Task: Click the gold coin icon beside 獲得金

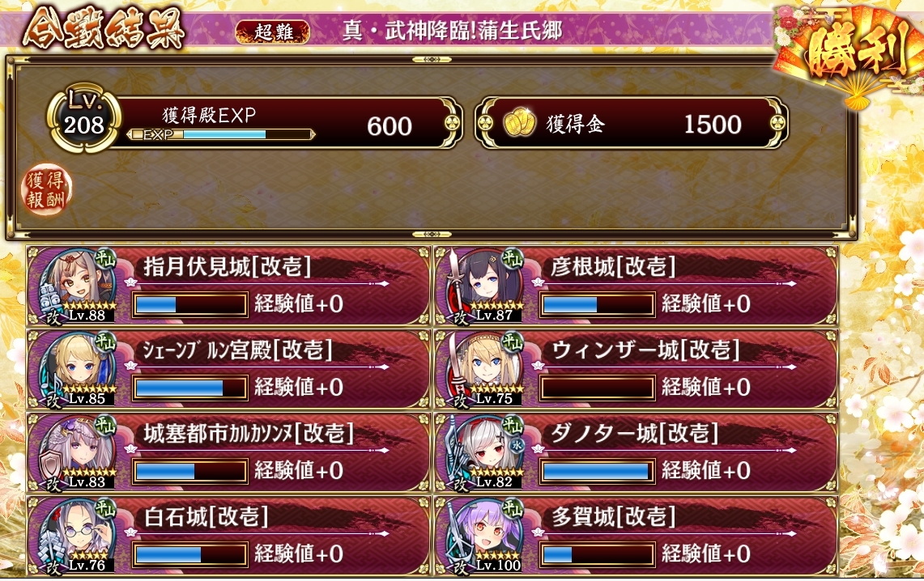Action: tap(520, 124)
